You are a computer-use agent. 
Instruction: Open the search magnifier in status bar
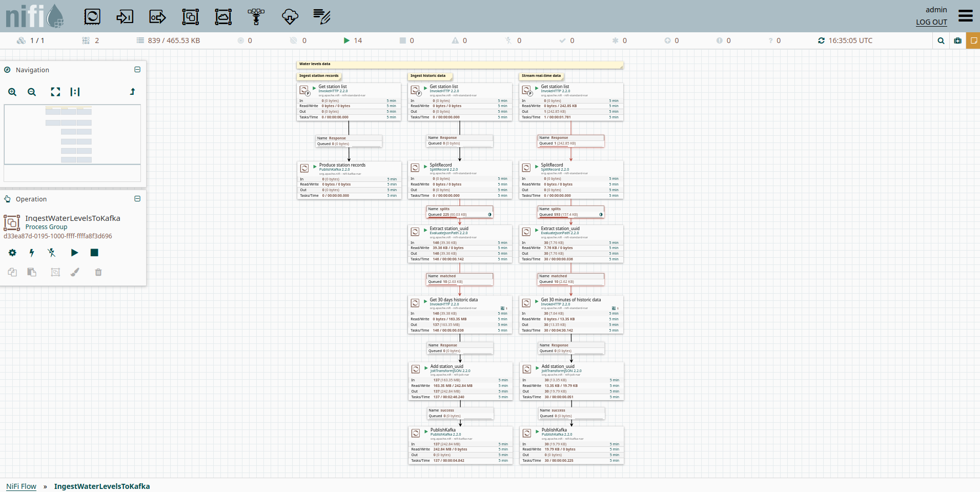point(941,40)
